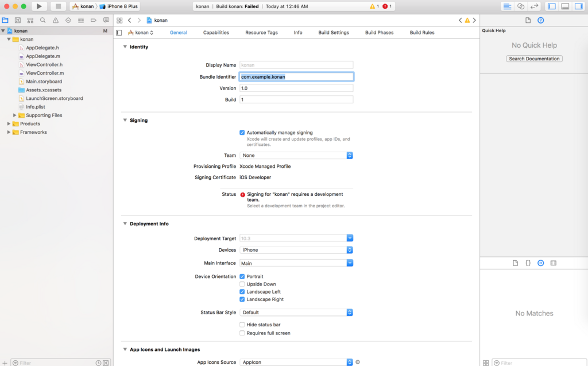
Task: Open the Media library
Action: tap(554, 263)
